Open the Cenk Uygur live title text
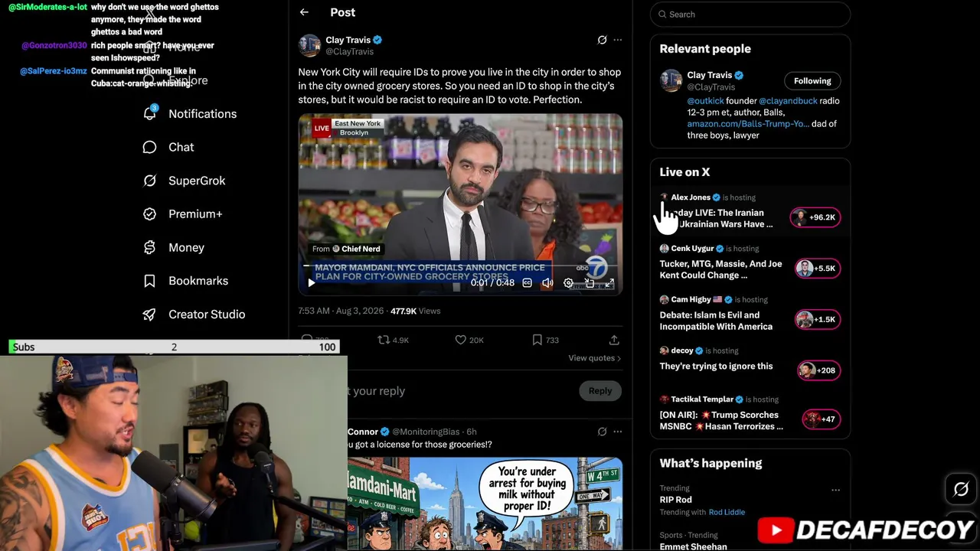 pyautogui.click(x=720, y=269)
